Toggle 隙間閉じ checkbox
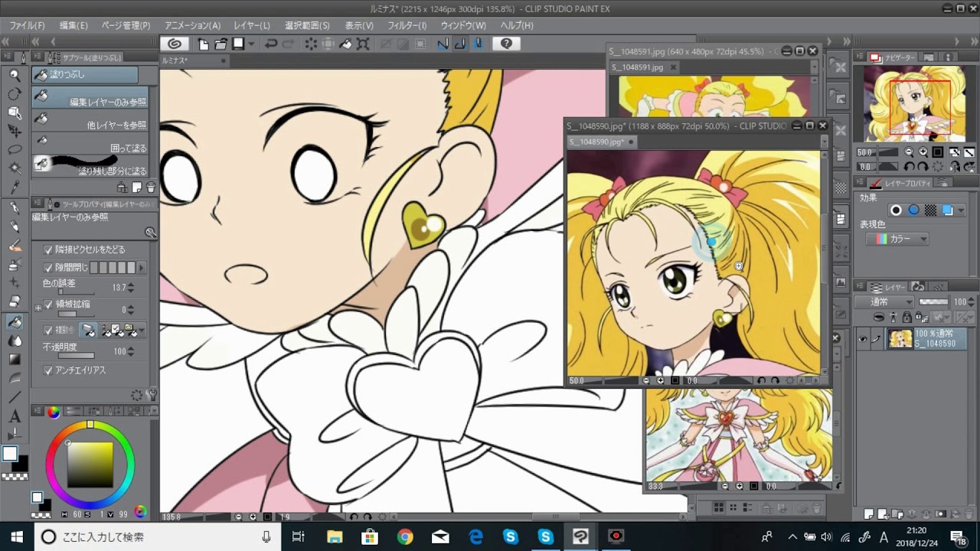 (x=48, y=268)
